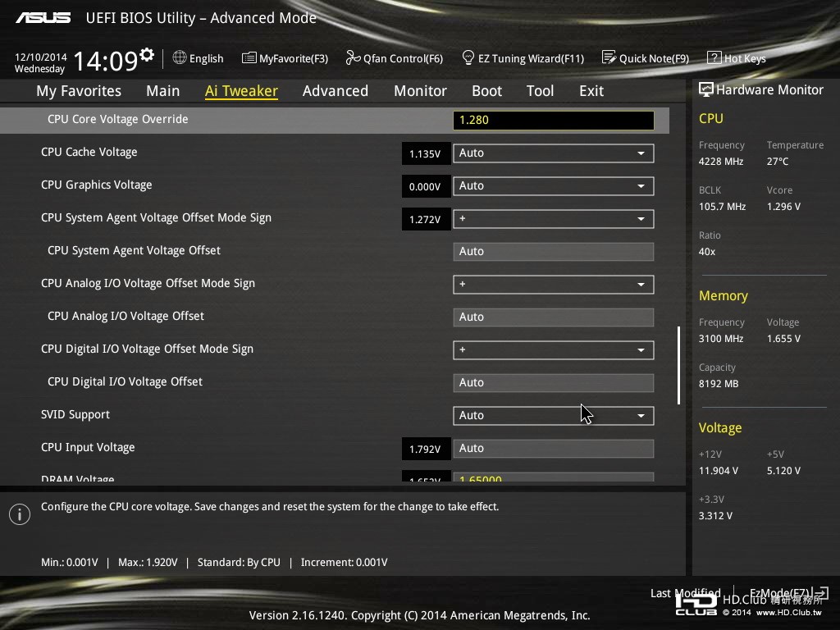The image size is (840, 630).
Task: Click the Quick Note notepad icon
Action: (609, 57)
